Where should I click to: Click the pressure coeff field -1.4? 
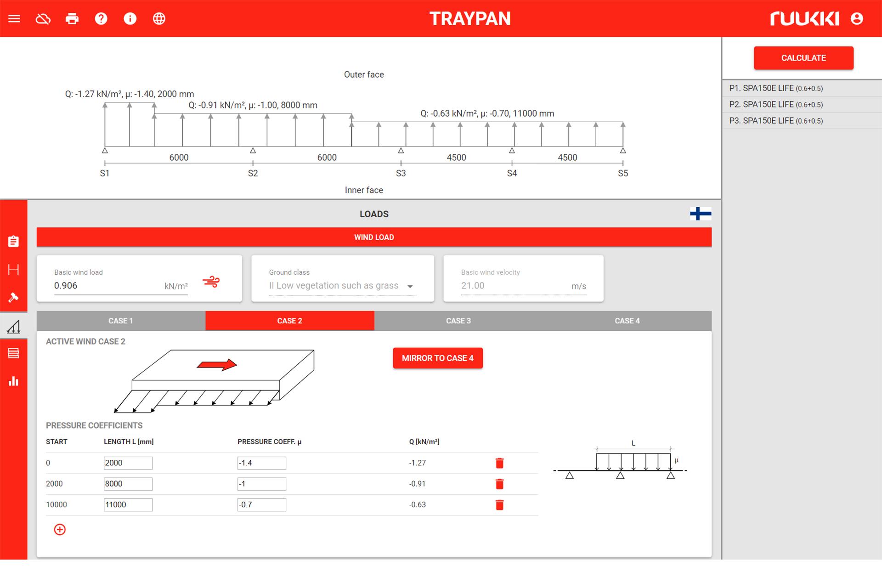point(262,463)
